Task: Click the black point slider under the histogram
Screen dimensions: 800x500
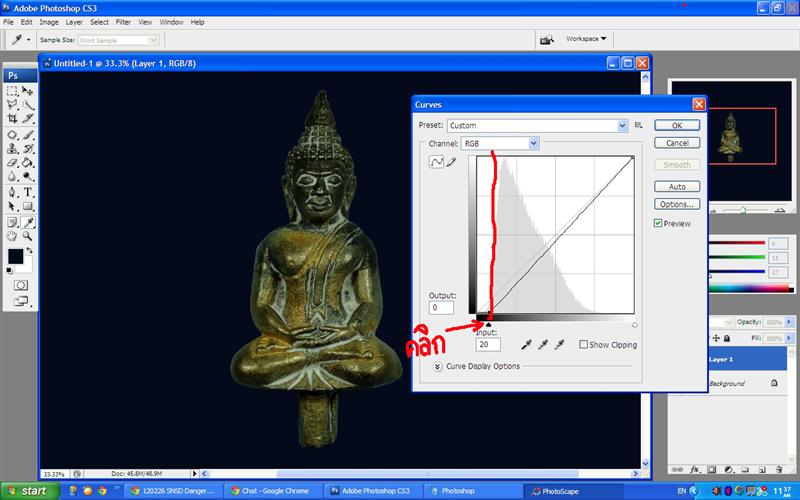Action: point(488,324)
